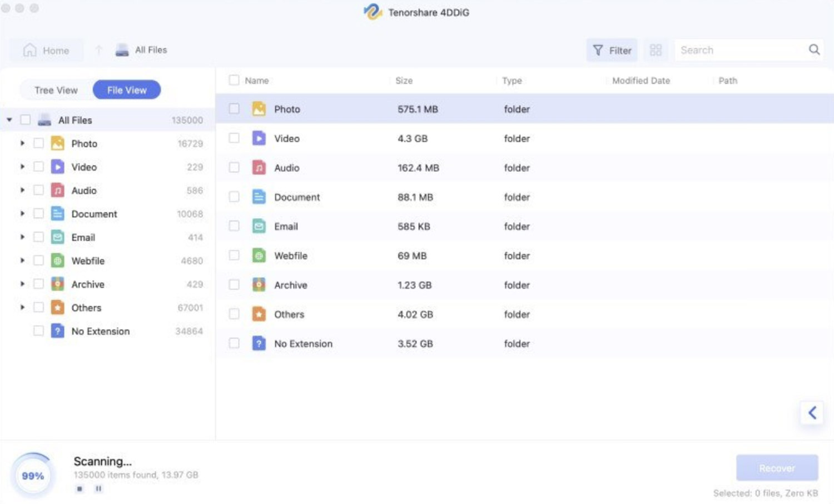
Task: Click the Email size value 585 KB
Action: pos(414,226)
